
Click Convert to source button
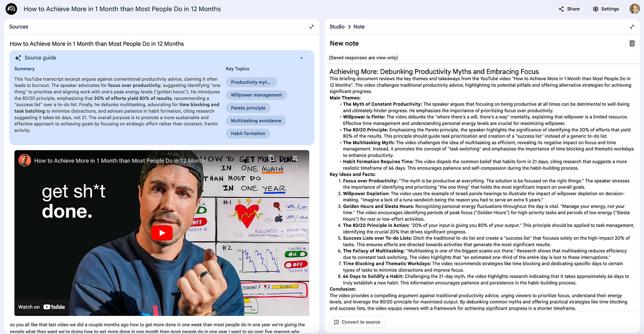(357, 322)
